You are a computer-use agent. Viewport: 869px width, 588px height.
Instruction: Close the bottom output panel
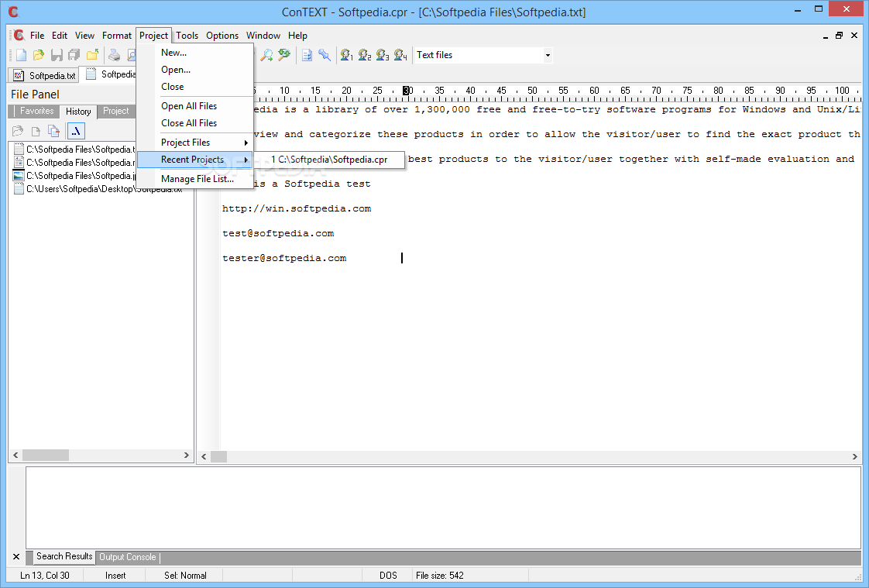[16, 557]
